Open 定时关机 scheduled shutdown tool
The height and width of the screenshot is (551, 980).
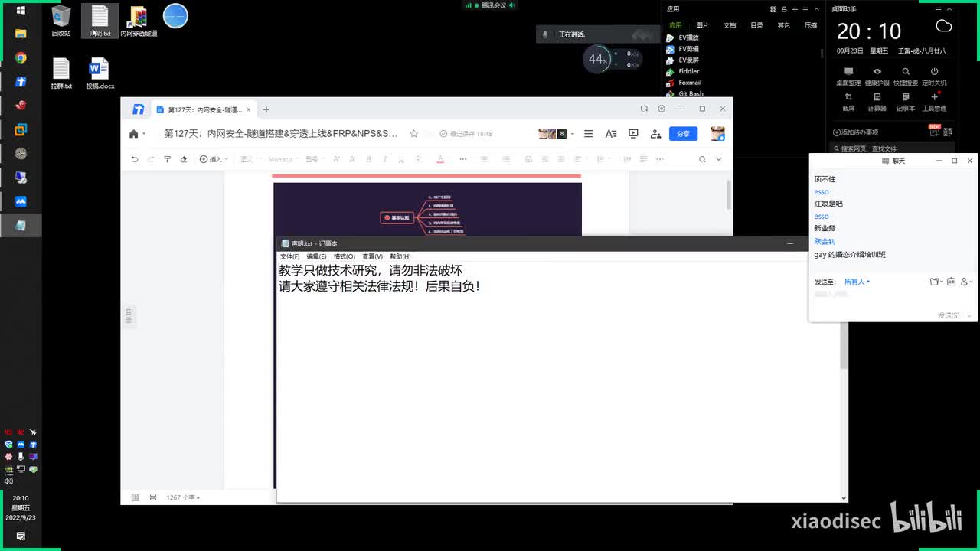[934, 77]
